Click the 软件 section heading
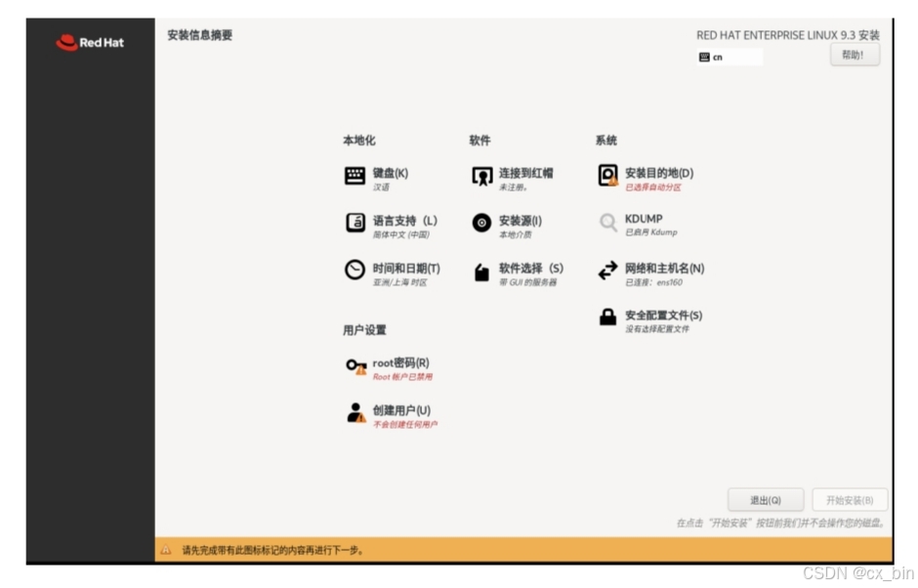The width and height of the screenshot is (918, 588). 480,141
